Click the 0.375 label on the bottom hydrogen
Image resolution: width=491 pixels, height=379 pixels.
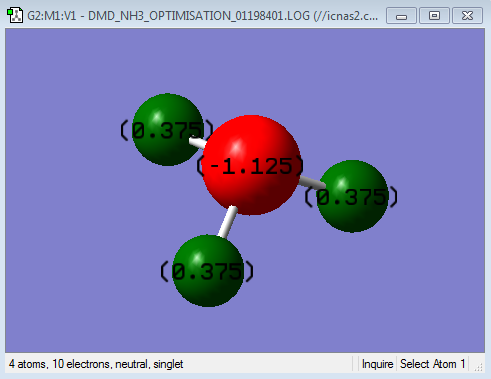(x=207, y=271)
